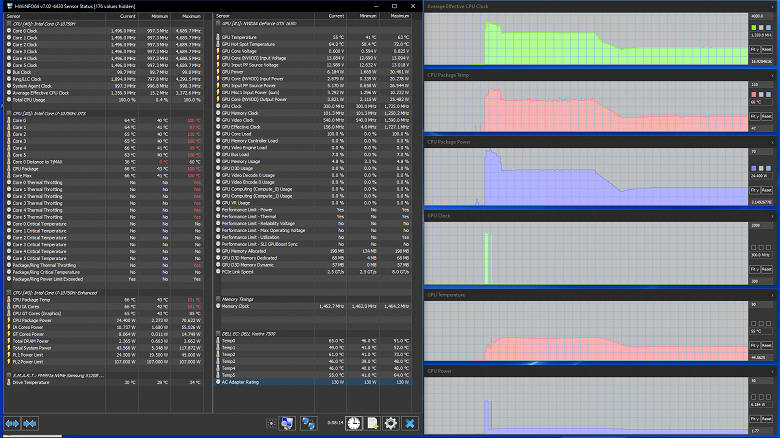Click the 2000 max field in GPU Clock graph

pyautogui.click(x=762, y=225)
